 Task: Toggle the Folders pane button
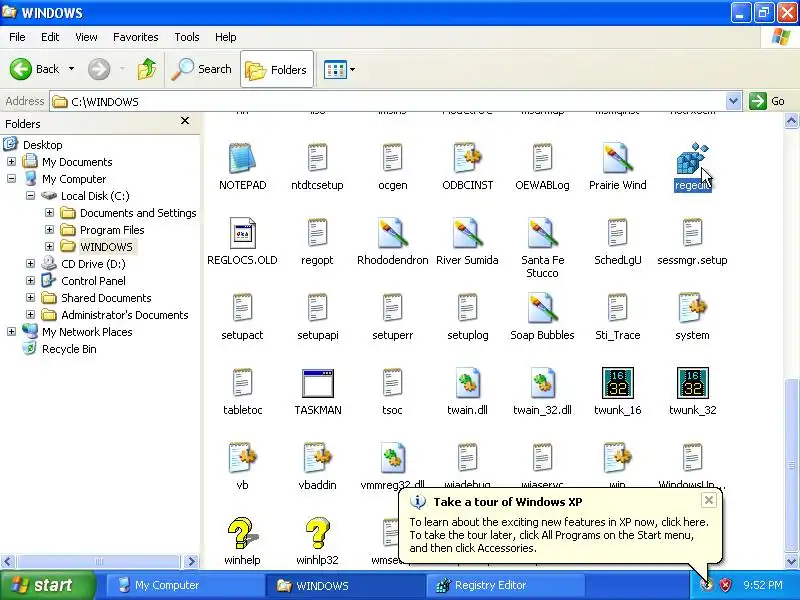[x=277, y=69]
